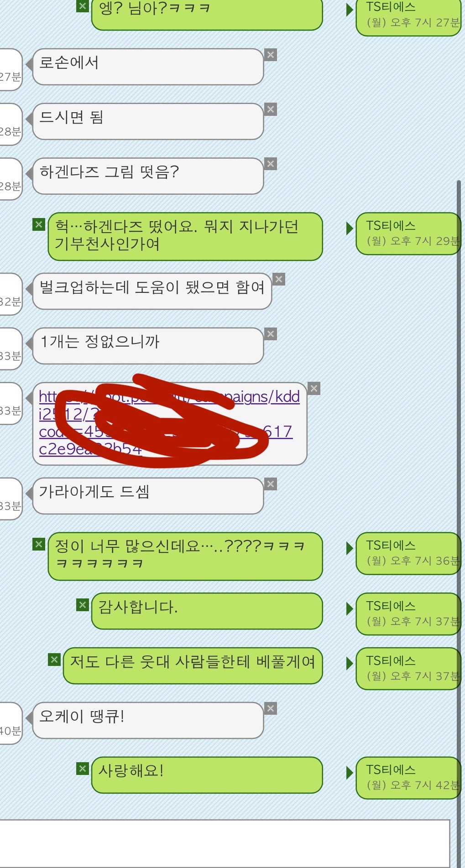Click the TS티에스 sender tag at 7시 42분
The width and height of the screenshot is (465, 868).
click(408, 778)
